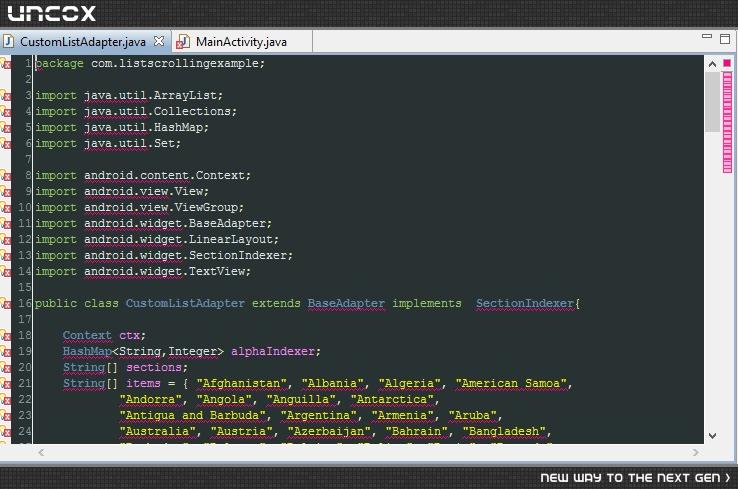
Task: Click the error marker on line 6
Action: tap(5, 144)
